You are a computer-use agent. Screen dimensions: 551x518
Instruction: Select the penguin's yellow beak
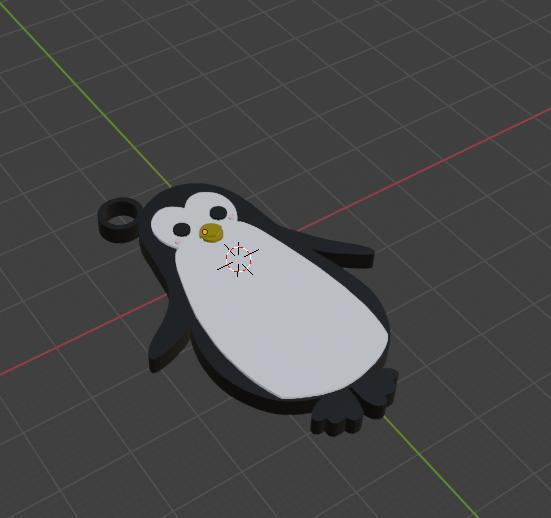pos(212,233)
